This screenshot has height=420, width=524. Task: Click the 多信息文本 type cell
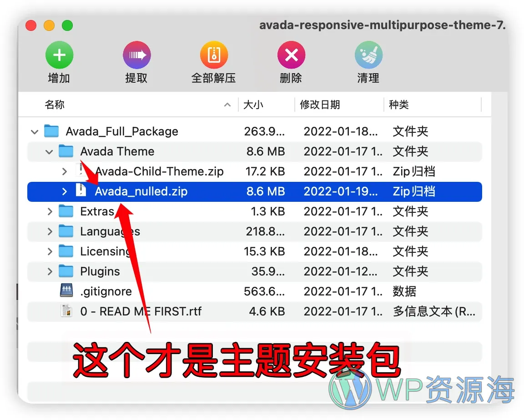(434, 311)
